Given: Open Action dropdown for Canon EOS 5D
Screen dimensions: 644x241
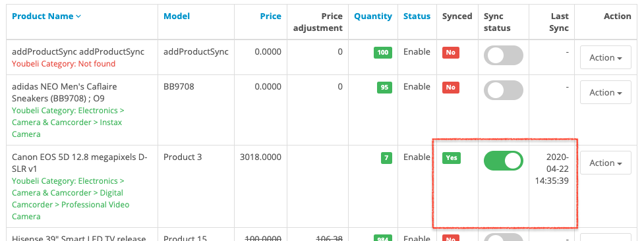Looking at the screenshot, I should click(x=605, y=163).
